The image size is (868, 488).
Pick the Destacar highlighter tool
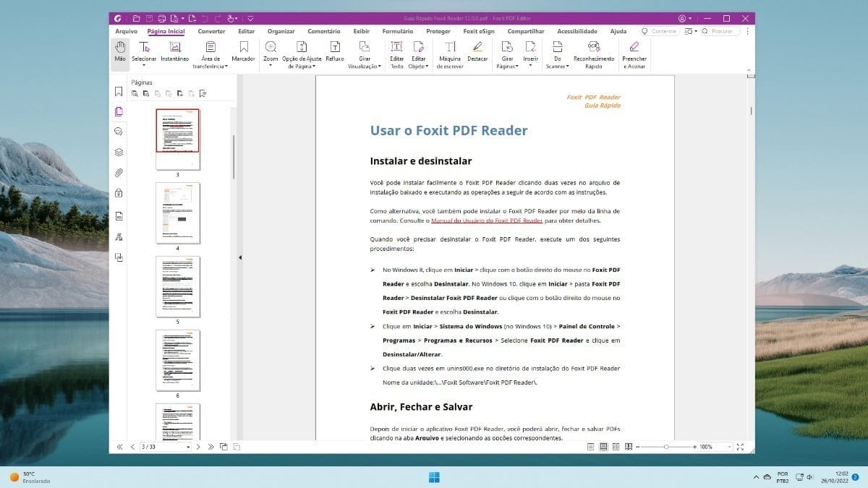point(477,51)
